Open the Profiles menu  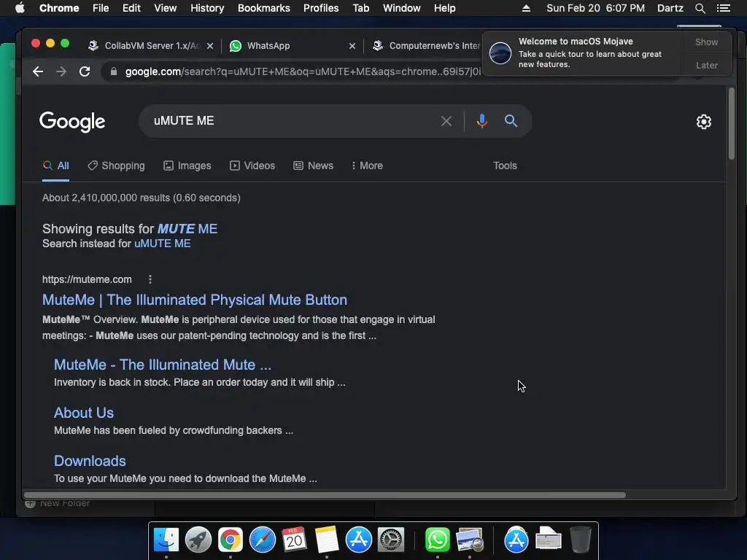point(321,8)
